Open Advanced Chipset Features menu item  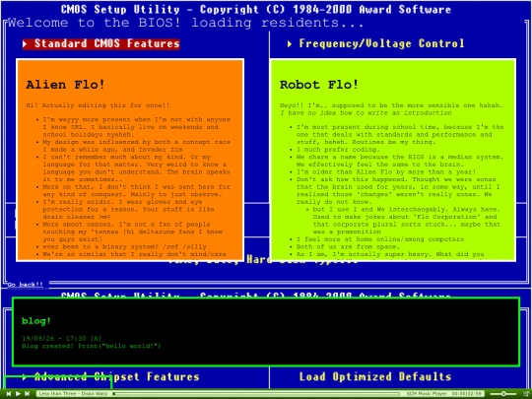click(110, 376)
